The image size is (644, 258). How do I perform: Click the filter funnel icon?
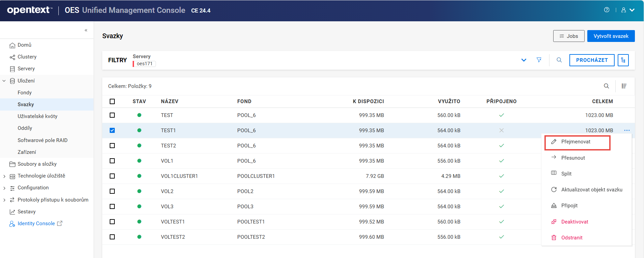[x=539, y=60]
